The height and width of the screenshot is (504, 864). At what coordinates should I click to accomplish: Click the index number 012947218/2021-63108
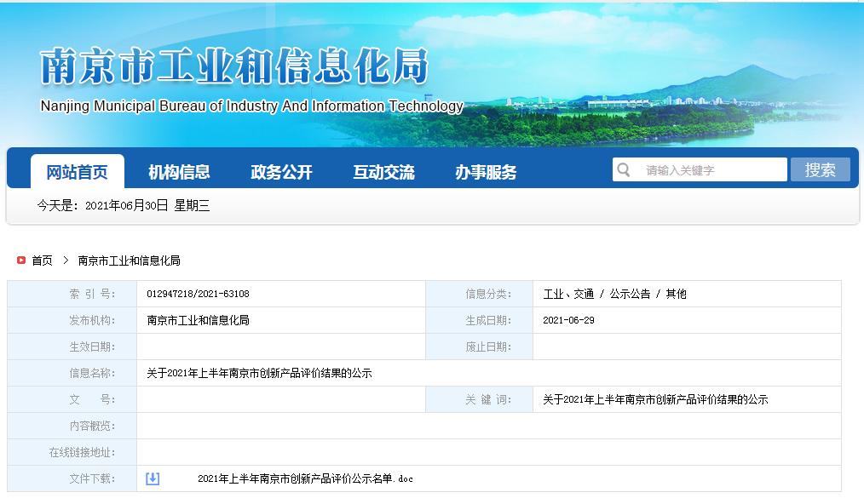[x=198, y=294]
